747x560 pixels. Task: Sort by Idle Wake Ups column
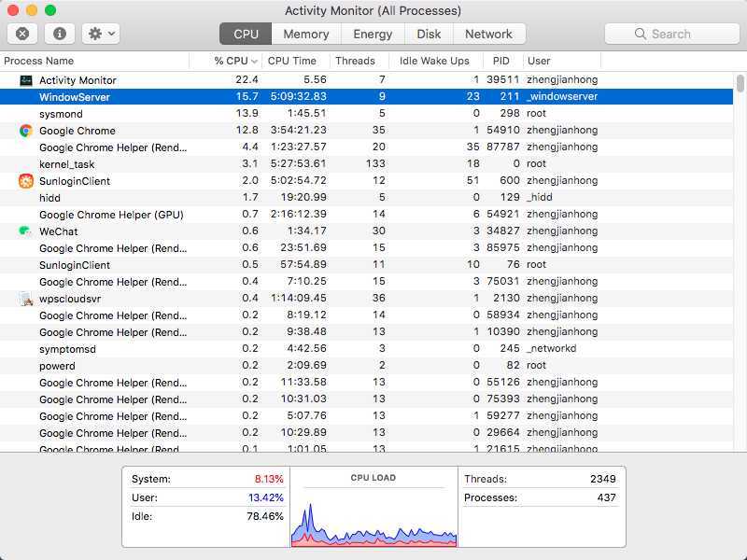click(436, 61)
